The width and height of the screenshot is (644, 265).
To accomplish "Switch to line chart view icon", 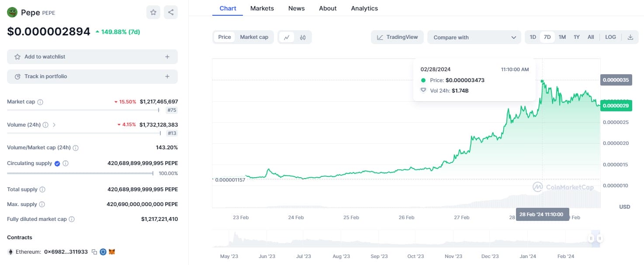I will 287,38.
